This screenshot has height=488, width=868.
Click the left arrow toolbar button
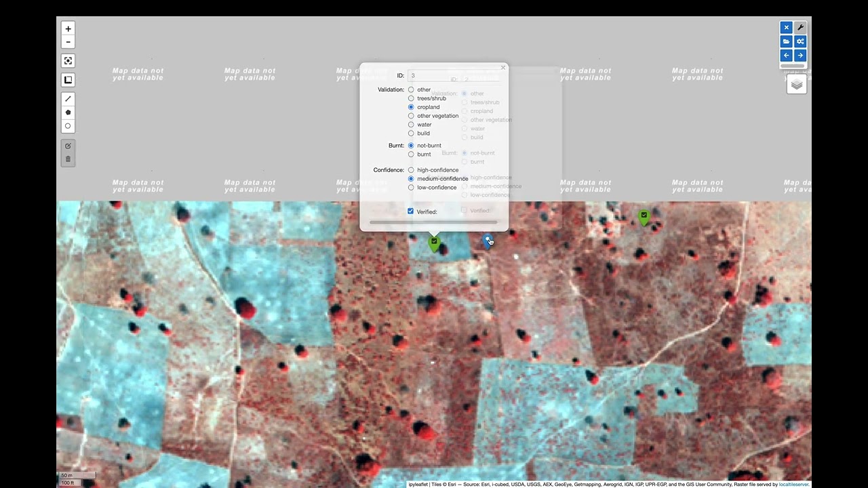786,56
